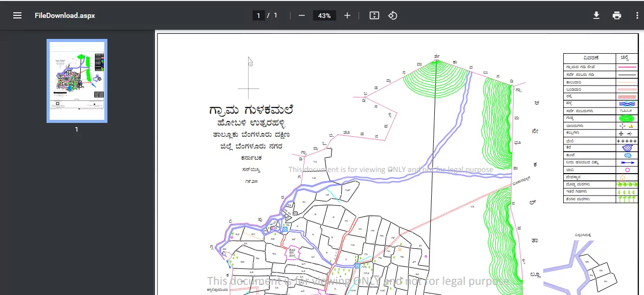Click the north arrow compass on the map
This screenshot has height=295, width=644.
click(249, 77)
